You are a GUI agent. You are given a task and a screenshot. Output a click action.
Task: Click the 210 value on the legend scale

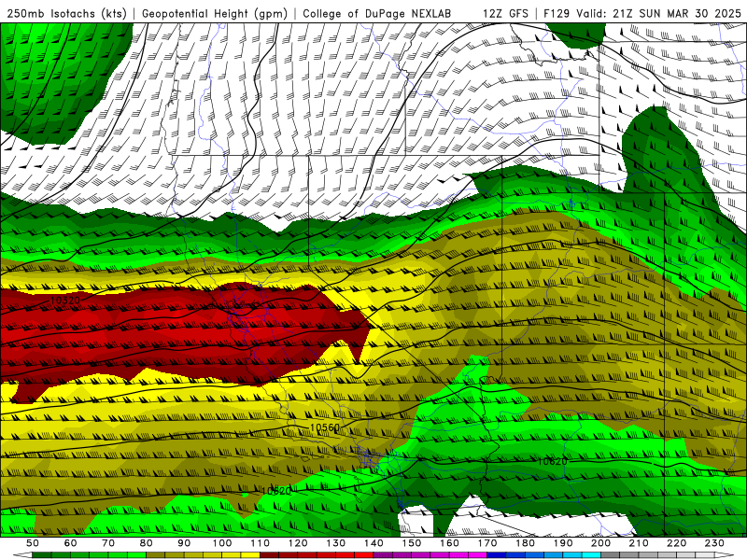pyautogui.click(x=639, y=543)
